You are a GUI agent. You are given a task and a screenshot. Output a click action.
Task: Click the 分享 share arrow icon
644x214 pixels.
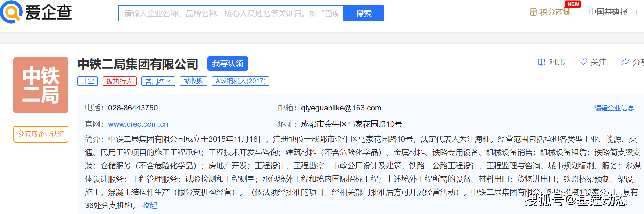(x=625, y=62)
